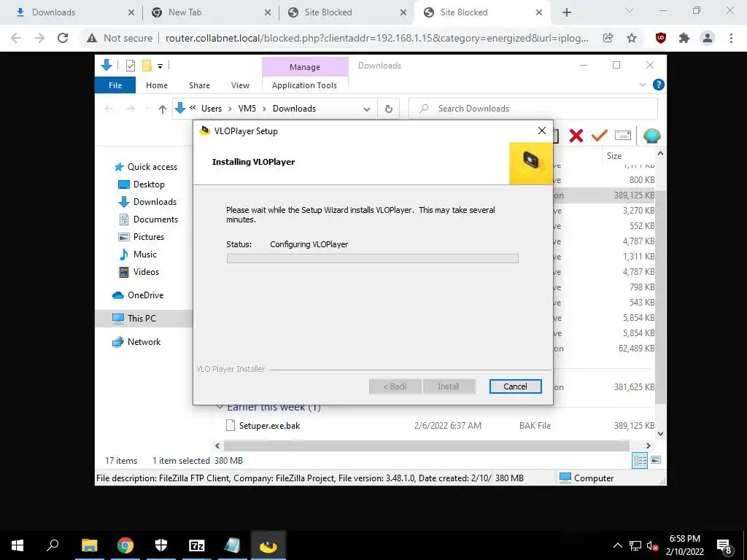This screenshot has height=560, width=747.
Task: Go up one folder level in Explorer
Action: tap(163, 109)
